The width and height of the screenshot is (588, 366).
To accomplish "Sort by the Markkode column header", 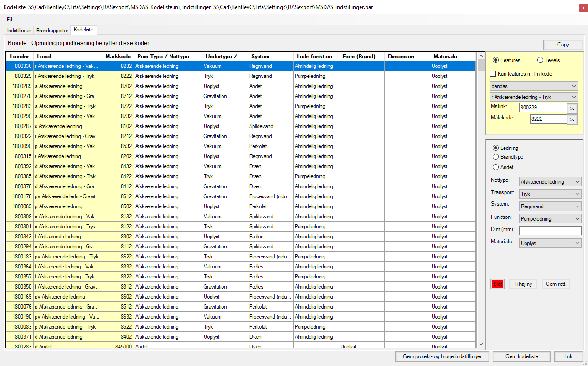I will click(x=118, y=57).
